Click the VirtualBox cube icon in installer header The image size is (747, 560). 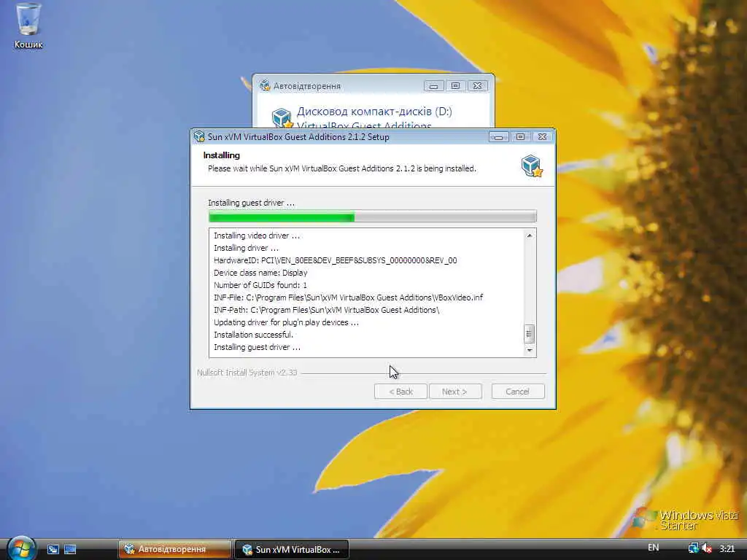(532, 166)
